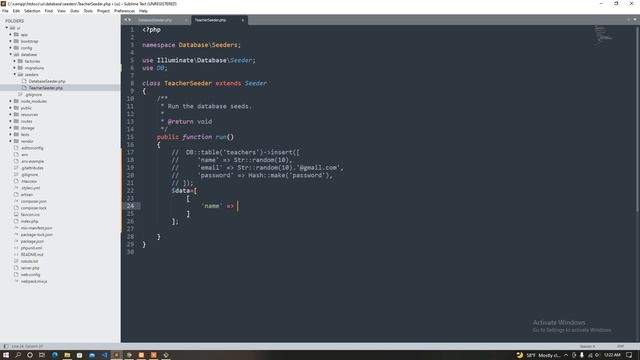Click the code minimap preview
Screen dimensions: 640x360
pos(604,34)
